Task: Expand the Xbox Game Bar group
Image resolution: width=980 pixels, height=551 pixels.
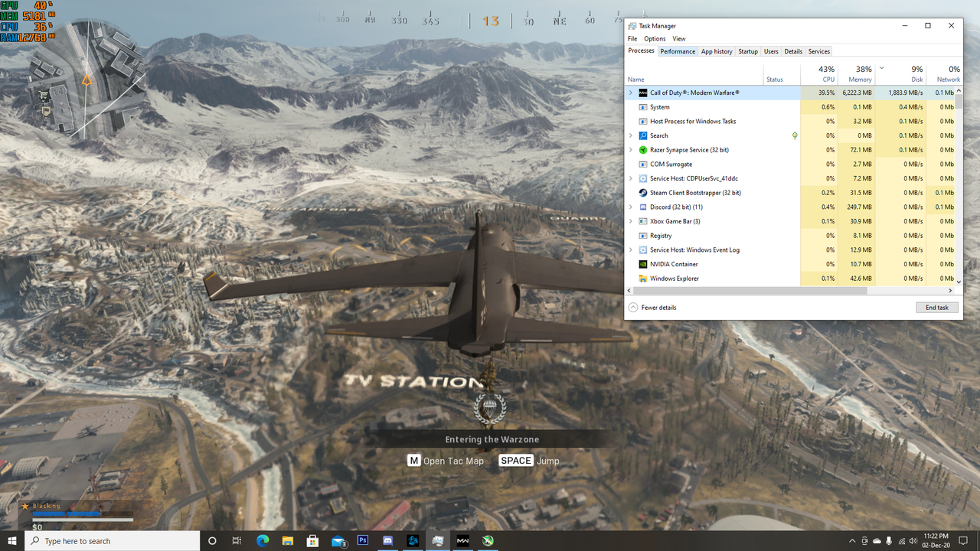Action: [x=631, y=221]
